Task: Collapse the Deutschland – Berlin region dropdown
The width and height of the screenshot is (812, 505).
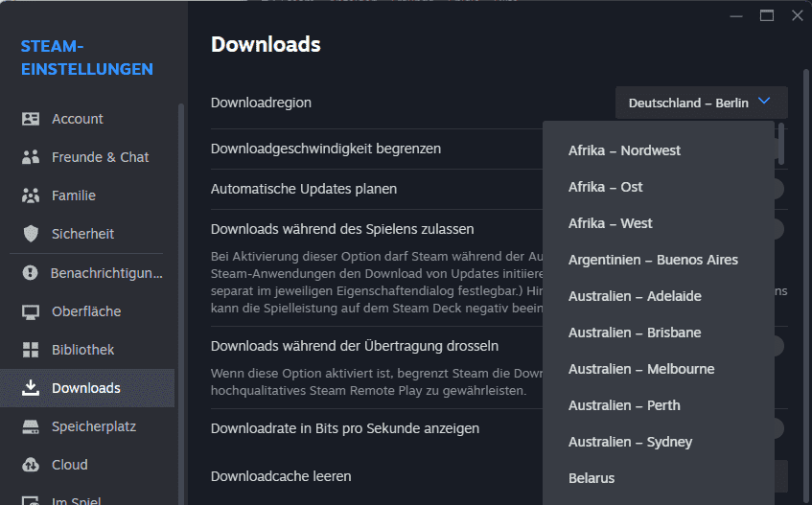Action: point(701,103)
